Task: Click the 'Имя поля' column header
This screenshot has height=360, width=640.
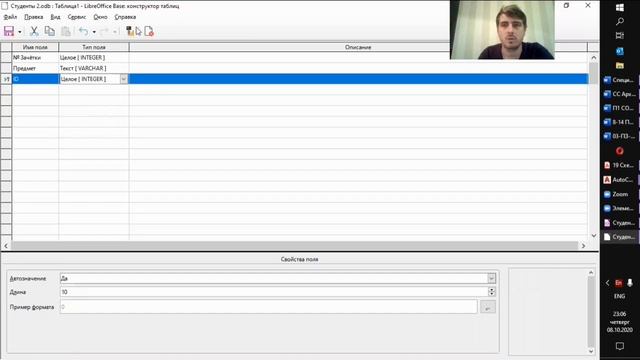Action: tap(35, 47)
